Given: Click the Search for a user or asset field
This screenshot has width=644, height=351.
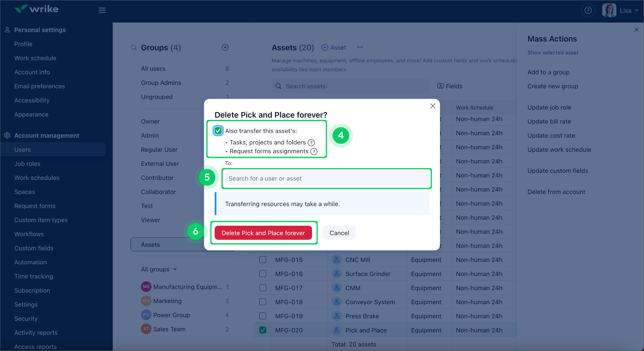Looking at the screenshot, I should tap(327, 178).
